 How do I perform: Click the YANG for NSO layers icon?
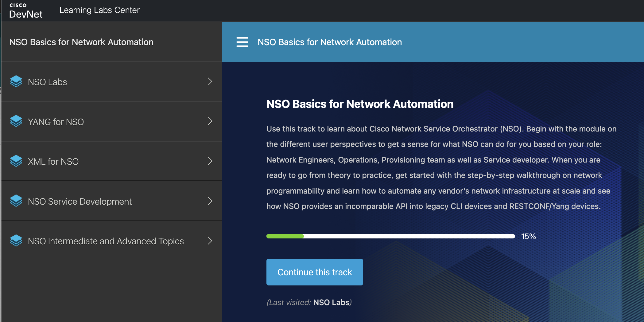[16, 121]
